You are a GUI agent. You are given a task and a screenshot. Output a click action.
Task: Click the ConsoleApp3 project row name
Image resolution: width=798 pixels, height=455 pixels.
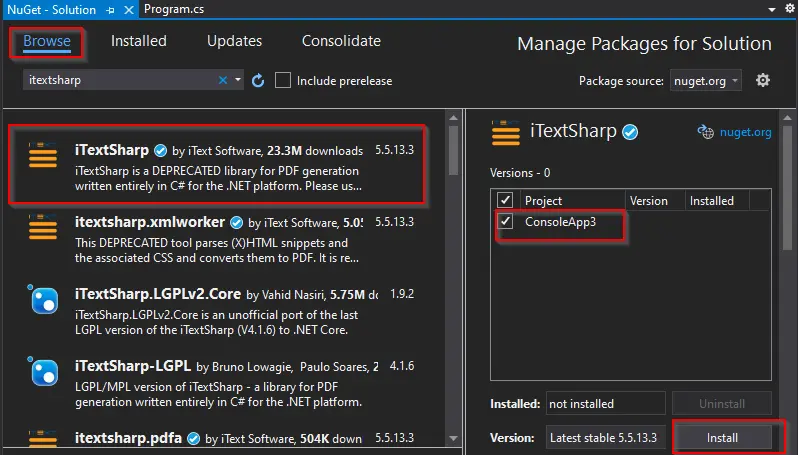pos(560,222)
